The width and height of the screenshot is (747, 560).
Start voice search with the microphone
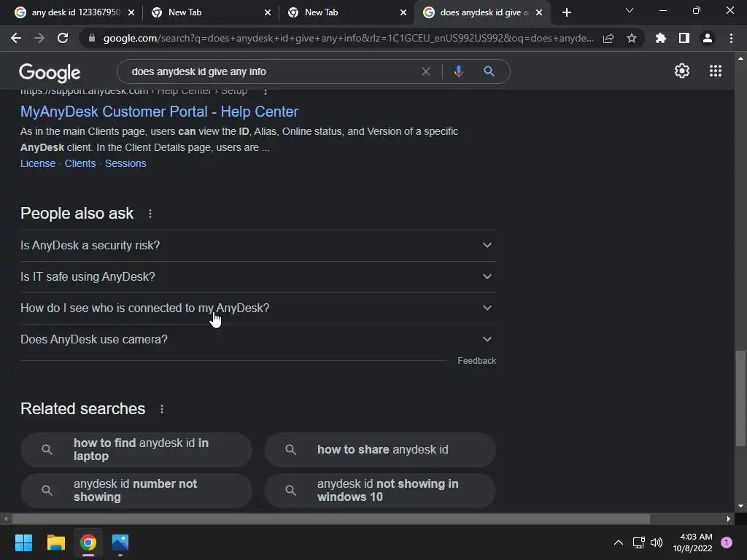(x=458, y=71)
